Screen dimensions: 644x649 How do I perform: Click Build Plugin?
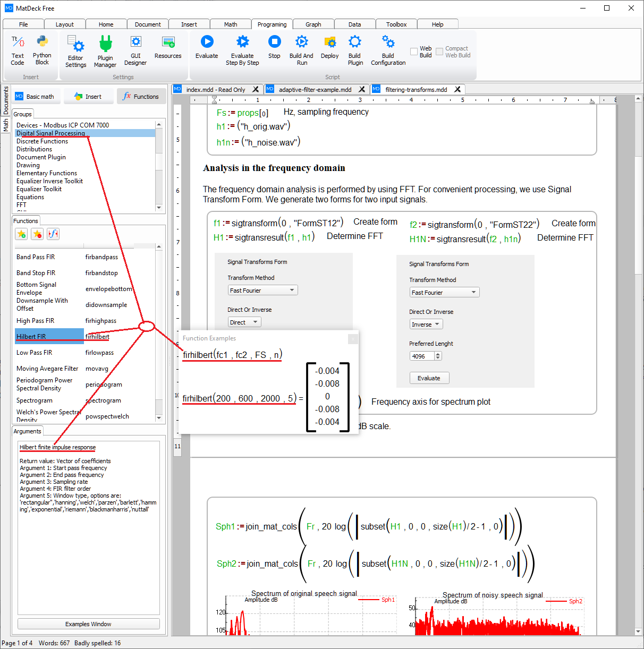[355, 50]
